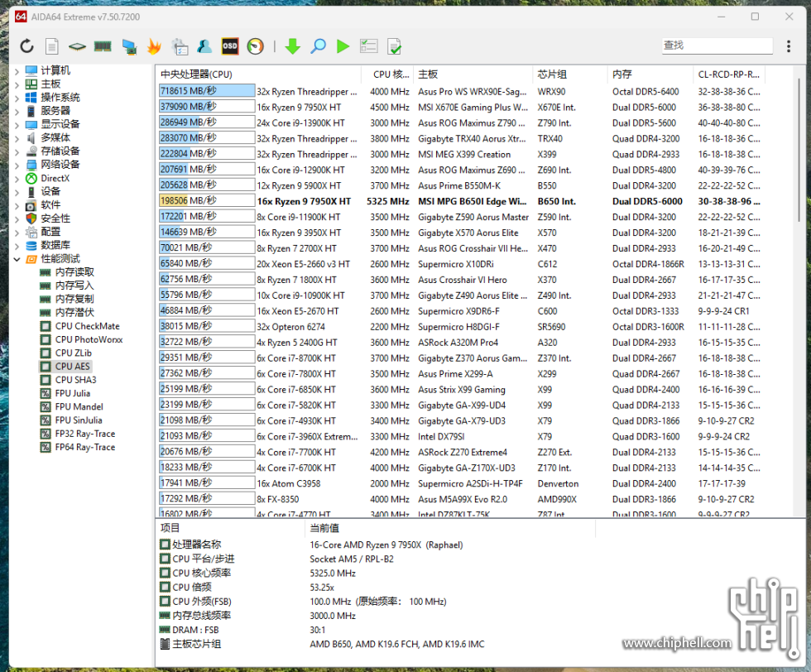Click the 32x Opteron 6274 entry
The image size is (811, 672).
tap(290, 327)
